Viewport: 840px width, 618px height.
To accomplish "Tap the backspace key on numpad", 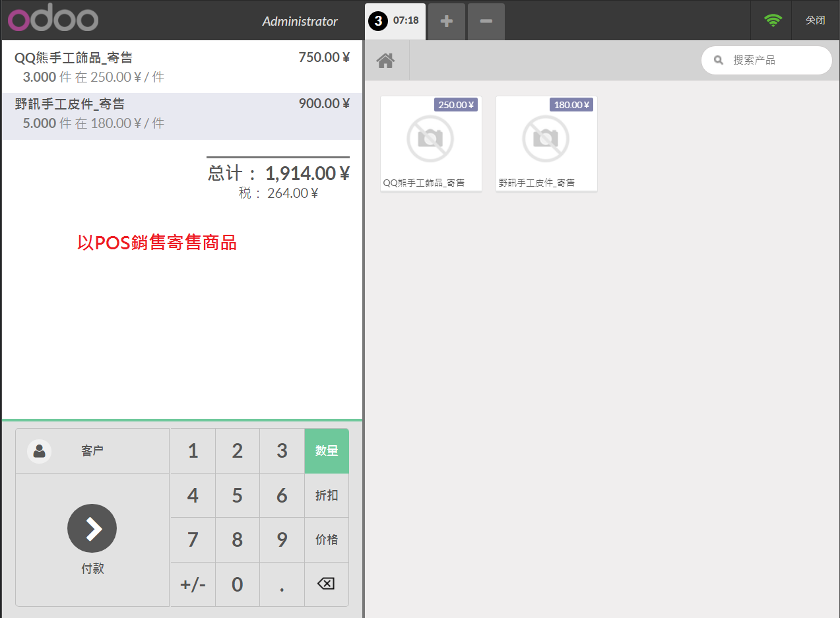I will tap(326, 584).
